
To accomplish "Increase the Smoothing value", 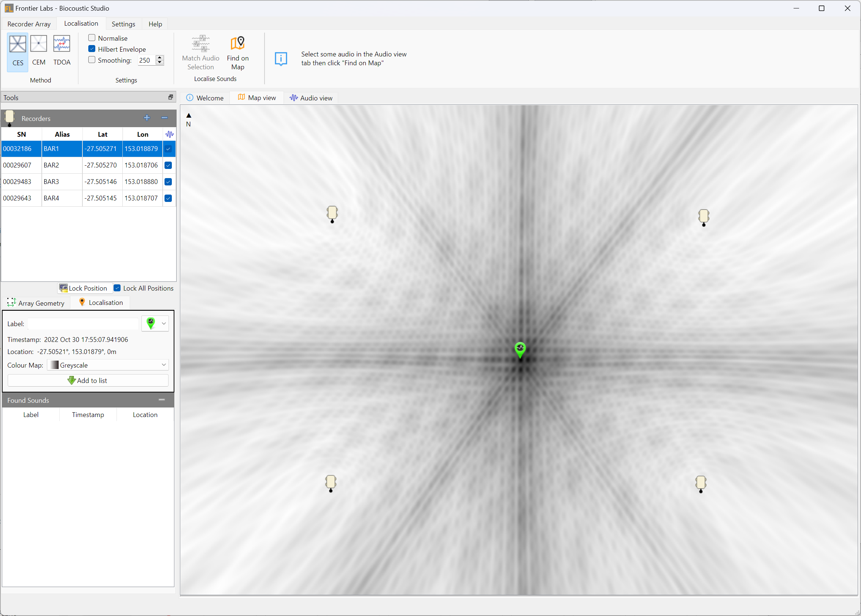I will 160,58.
